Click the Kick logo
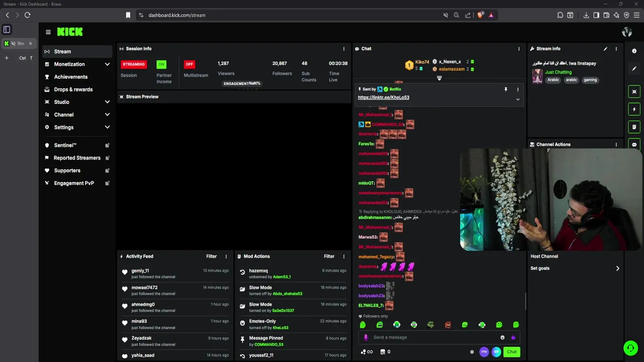The image size is (644, 362). pos(70,32)
